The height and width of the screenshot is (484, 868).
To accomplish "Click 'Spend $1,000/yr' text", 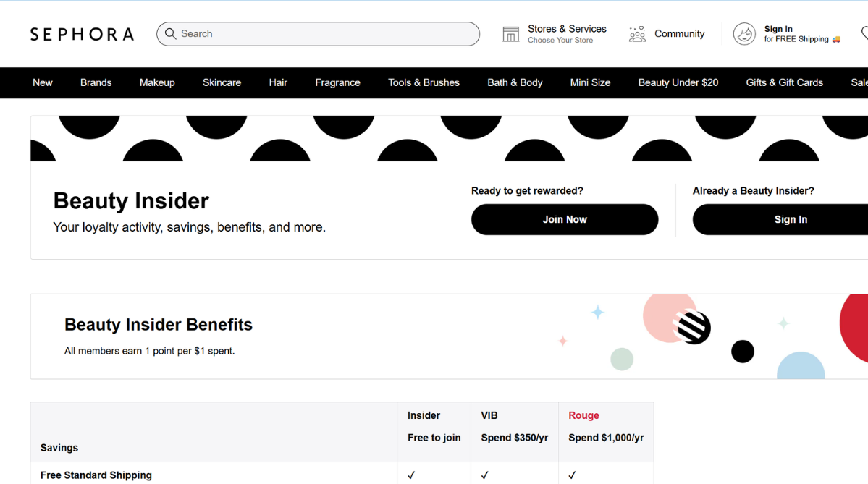I will click(606, 438).
